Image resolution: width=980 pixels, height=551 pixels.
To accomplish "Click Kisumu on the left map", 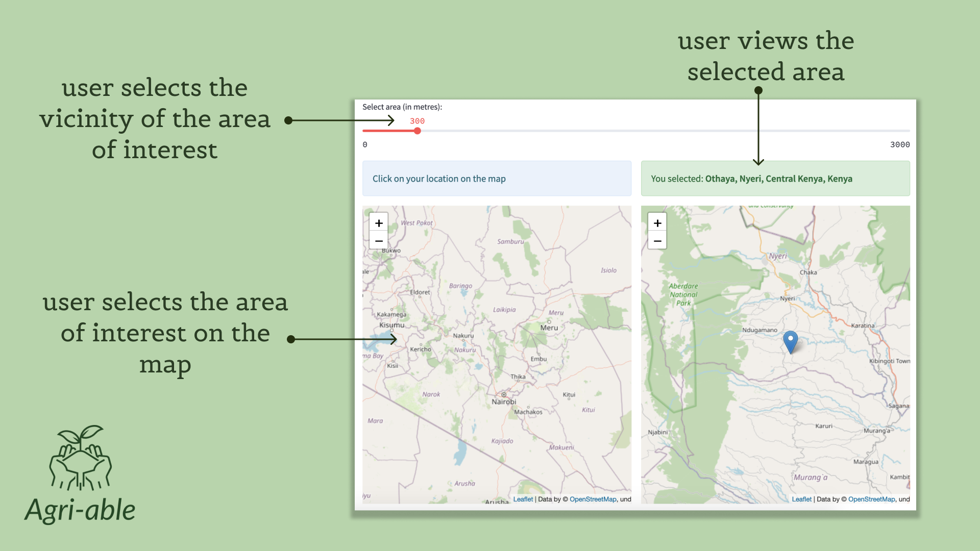I will tap(391, 325).
